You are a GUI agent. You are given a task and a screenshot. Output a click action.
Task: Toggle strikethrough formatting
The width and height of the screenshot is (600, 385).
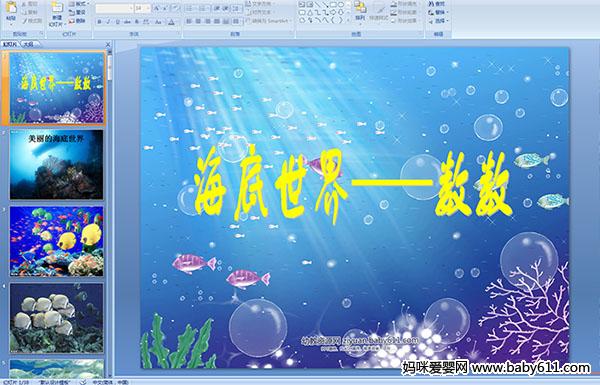[127, 22]
